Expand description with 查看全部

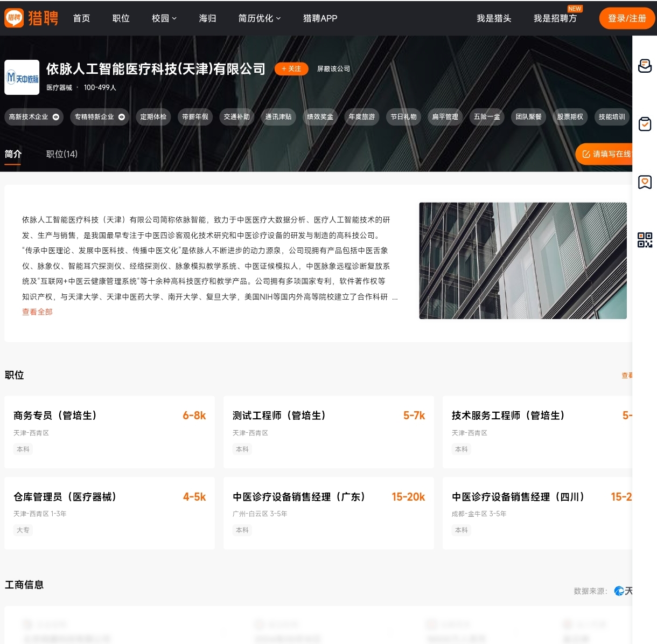point(37,312)
